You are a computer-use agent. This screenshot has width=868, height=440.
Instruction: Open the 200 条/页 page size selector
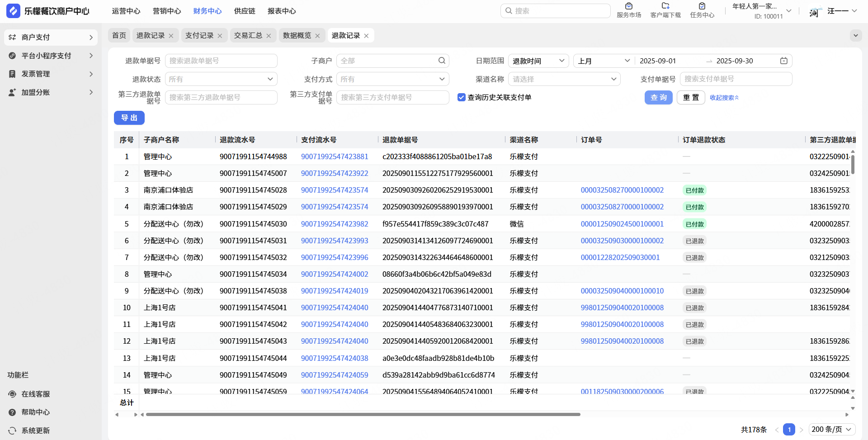point(831,429)
